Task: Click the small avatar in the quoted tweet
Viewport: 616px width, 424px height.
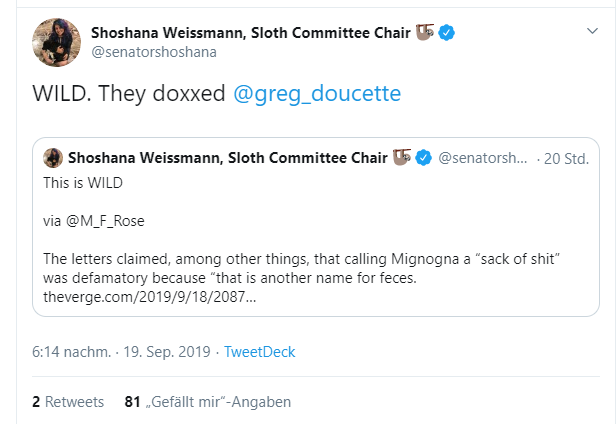Action: (x=53, y=158)
